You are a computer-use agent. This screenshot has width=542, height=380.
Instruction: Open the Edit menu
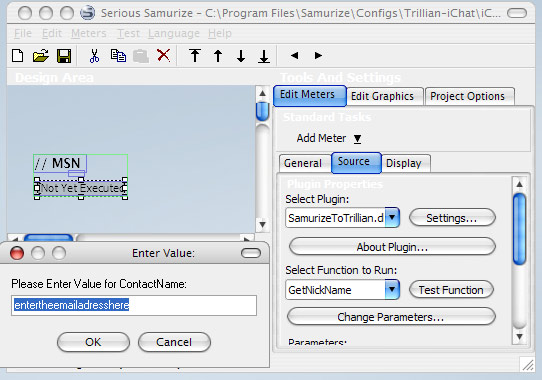pyautogui.click(x=52, y=33)
